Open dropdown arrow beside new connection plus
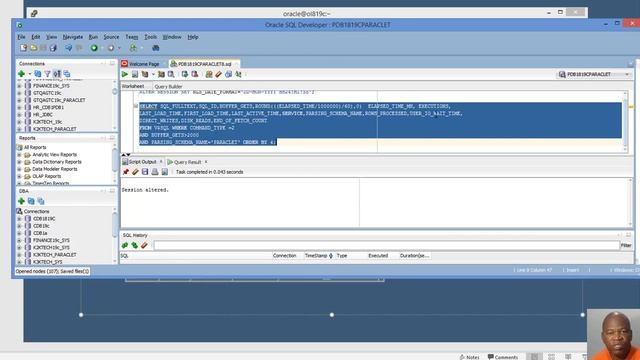The image size is (640, 360). click(x=29, y=74)
